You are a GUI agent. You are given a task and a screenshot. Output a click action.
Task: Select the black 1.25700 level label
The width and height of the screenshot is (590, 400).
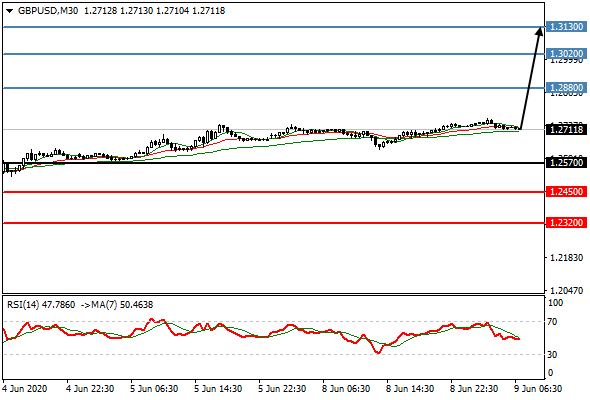(566, 163)
